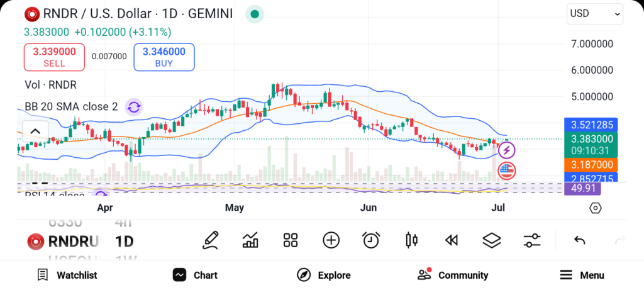Select the BB 20 SMA close 2 label
644x290 pixels.
coord(72,107)
